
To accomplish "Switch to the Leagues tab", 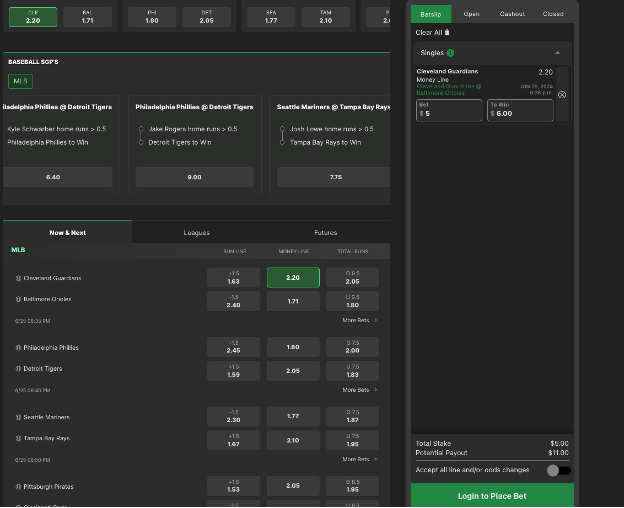I will [196, 232].
